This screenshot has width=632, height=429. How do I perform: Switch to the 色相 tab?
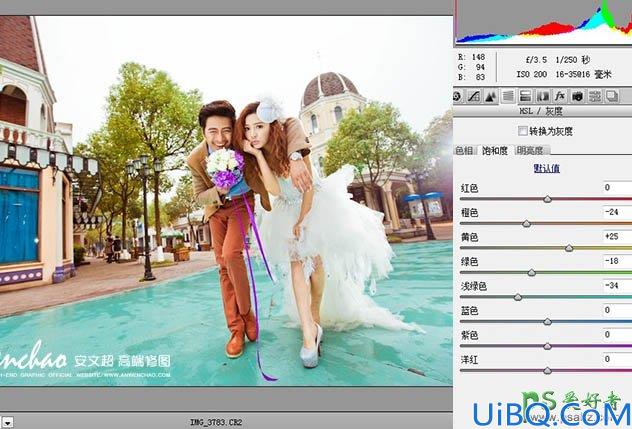coord(464,150)
